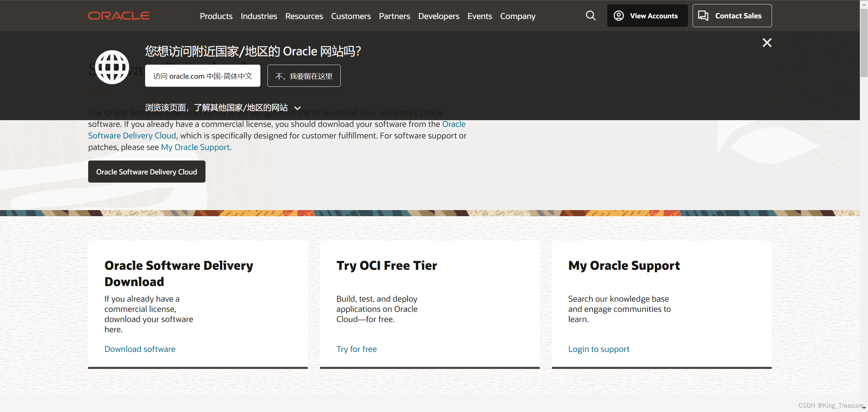
Task: Click the close X icon on popup
Action: [x=767, y=43]
